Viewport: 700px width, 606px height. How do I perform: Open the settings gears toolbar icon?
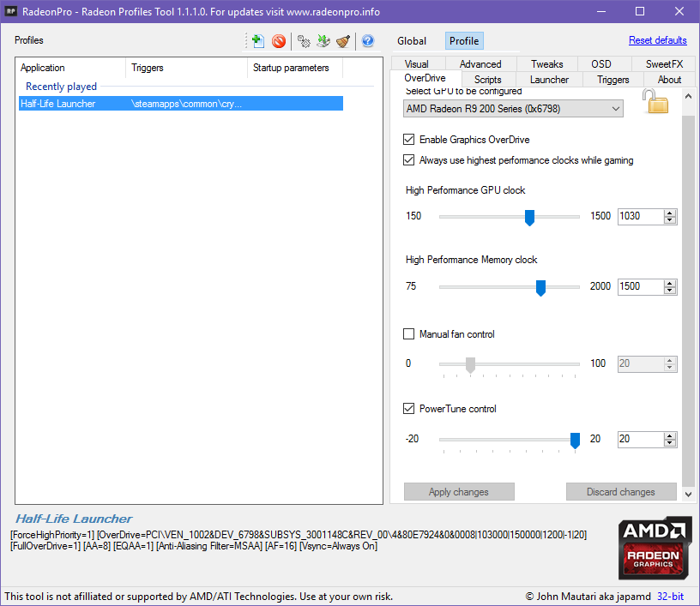pos(304,41)
